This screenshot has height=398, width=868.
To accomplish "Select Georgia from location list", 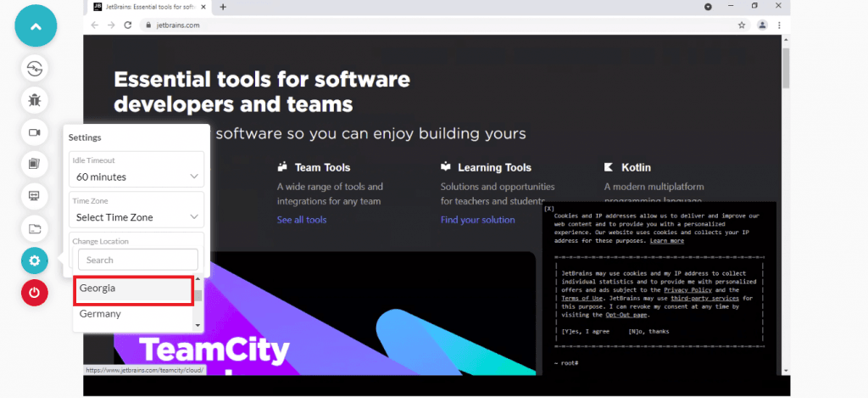I will [x=133, y=289].
